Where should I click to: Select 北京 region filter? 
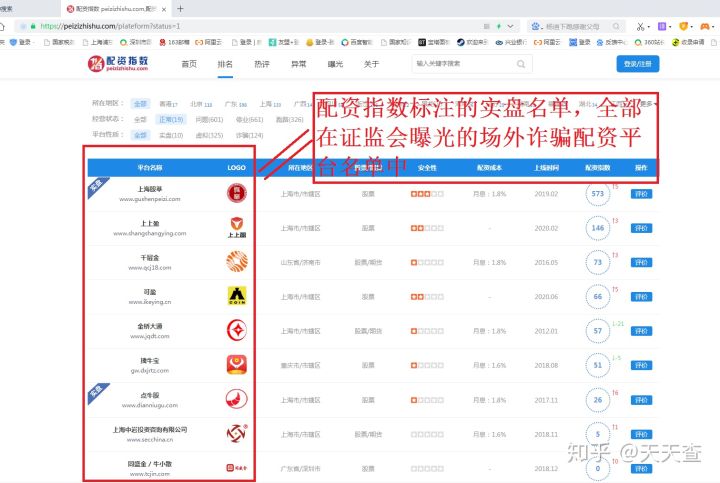pos(201,104)
